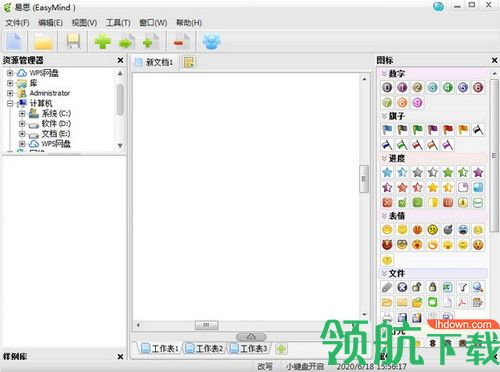Click the 改写 status bar entry
The width and height of the screenshot is (500, 372).
pos(265,366)
